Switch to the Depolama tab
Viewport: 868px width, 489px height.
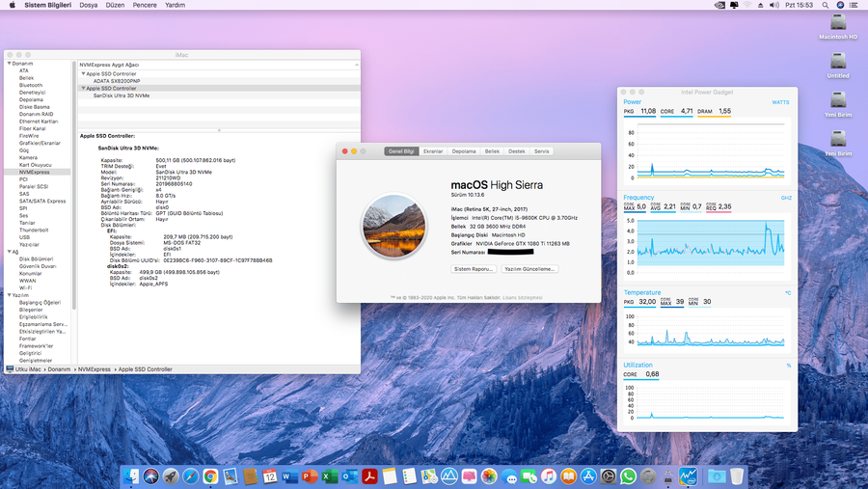click(463, 151)
